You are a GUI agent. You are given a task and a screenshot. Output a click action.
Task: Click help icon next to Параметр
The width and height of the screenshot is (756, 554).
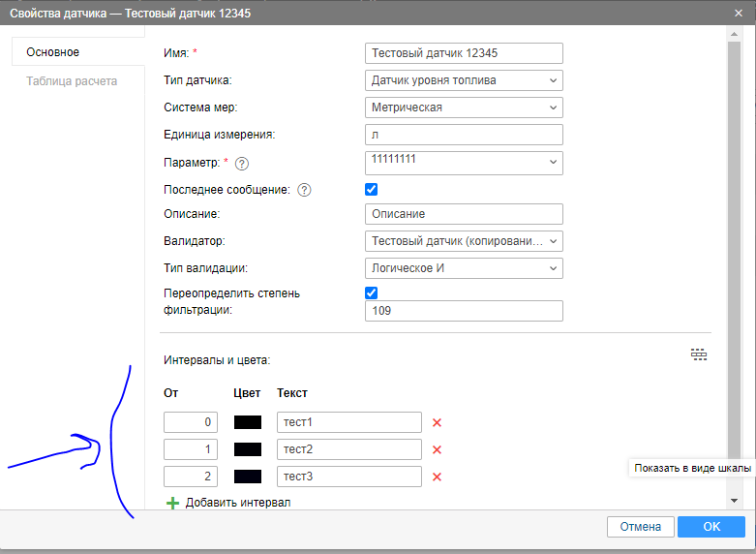coord(242,163)
